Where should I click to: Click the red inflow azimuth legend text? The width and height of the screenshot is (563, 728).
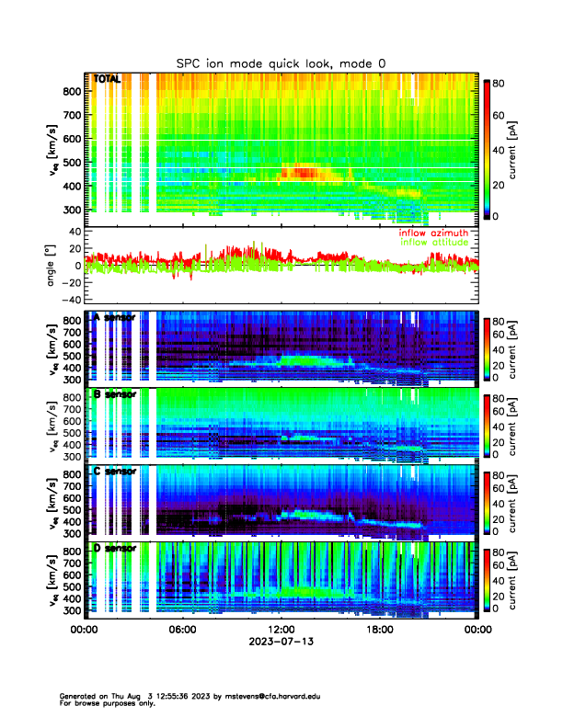pyautogui.click(x=433, y=233)
